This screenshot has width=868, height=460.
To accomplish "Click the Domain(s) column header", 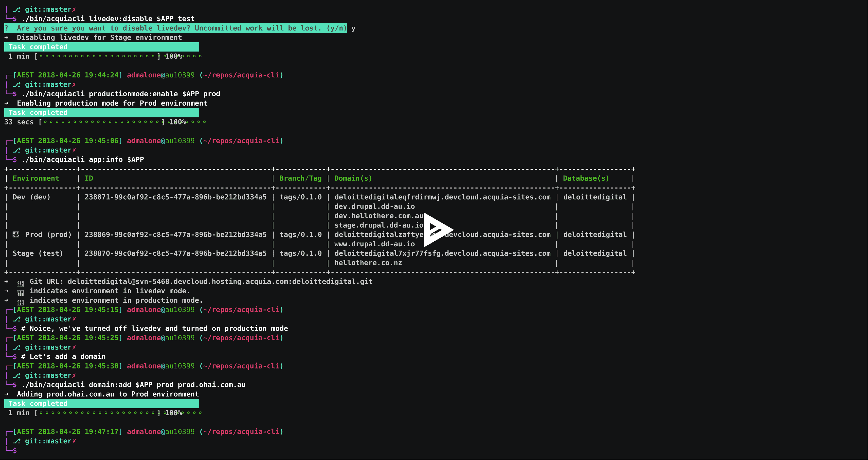I will [x=353, y=178].
